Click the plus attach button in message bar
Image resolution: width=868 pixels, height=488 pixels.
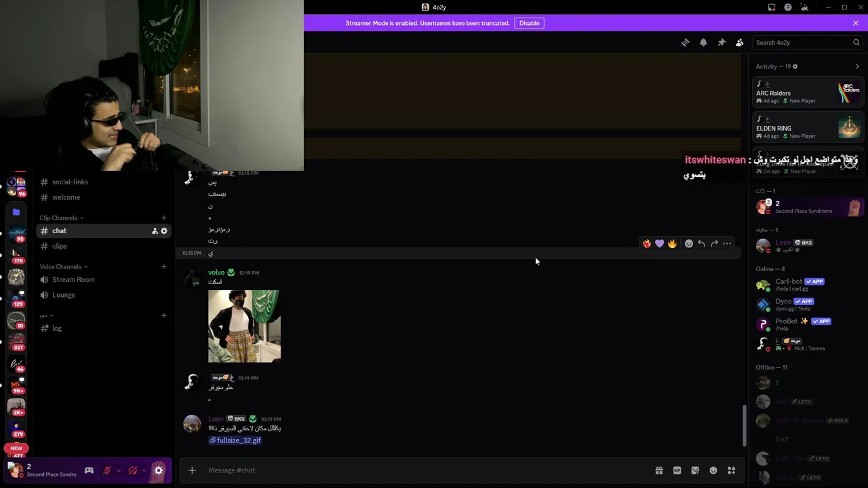point(192,470)
